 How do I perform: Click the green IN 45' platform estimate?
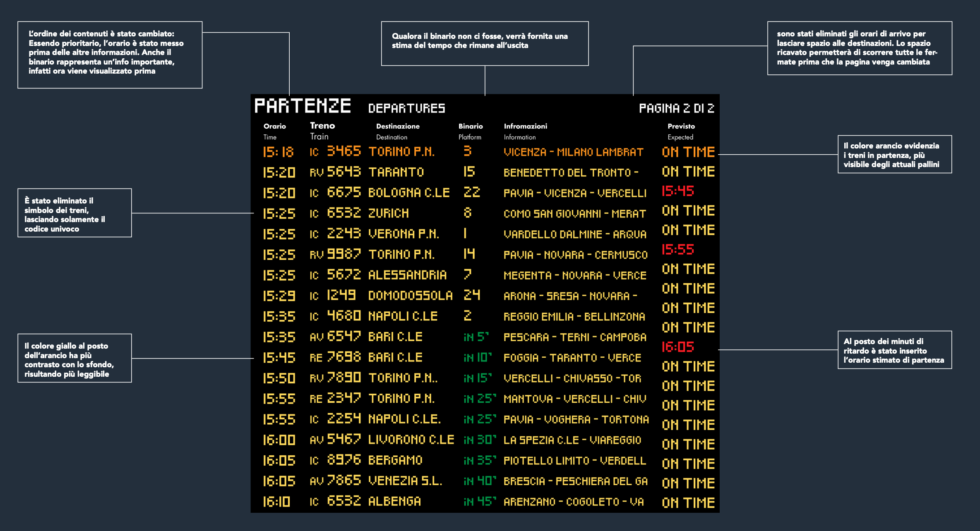pyautogui.click(x=480, y=502)
